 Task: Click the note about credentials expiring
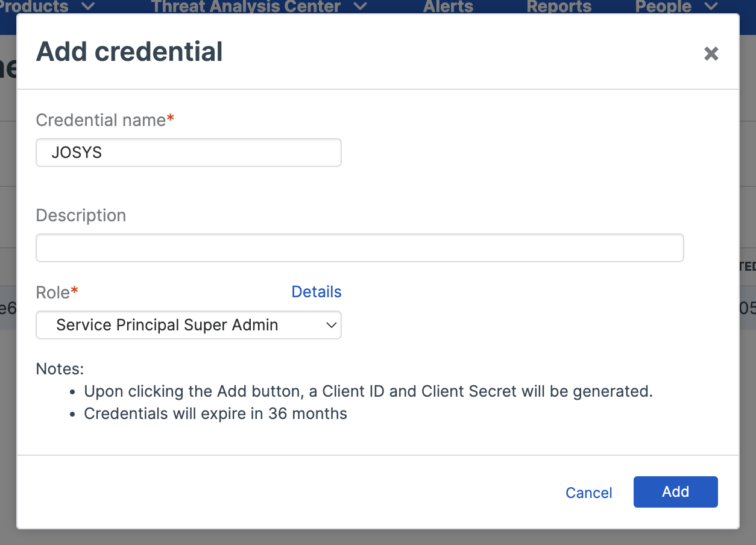tap(215, 414)
